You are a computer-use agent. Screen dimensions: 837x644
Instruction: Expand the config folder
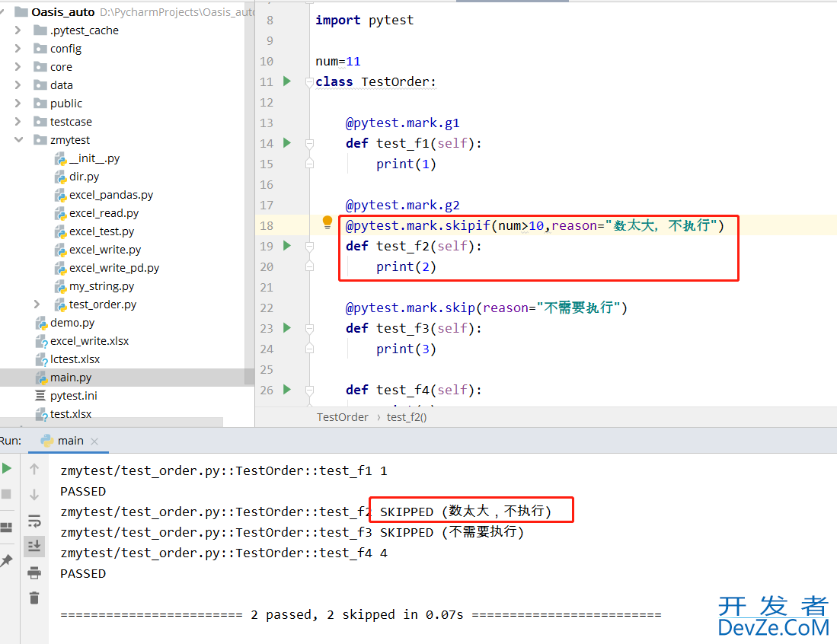[18, 49]
